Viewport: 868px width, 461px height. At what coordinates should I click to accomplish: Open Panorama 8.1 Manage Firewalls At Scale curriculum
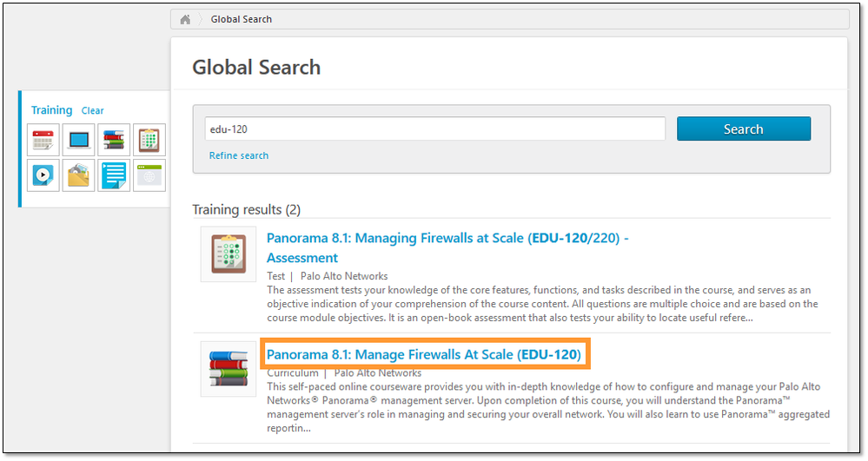point(424,354)
